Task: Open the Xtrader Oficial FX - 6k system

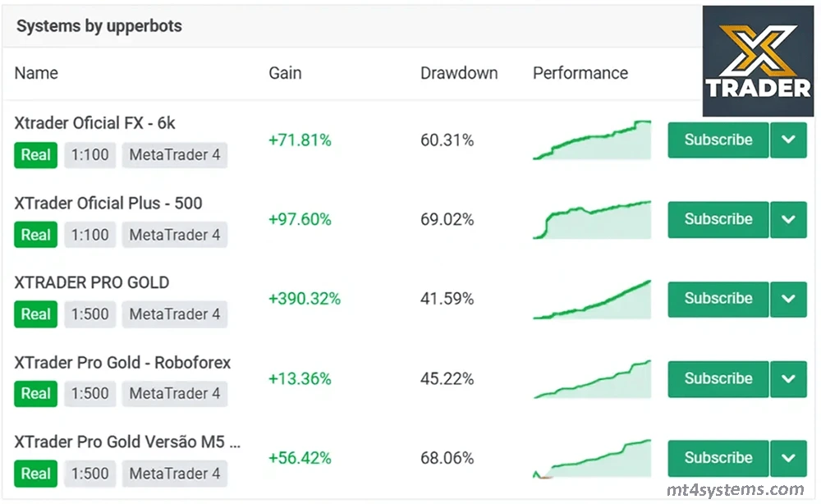Action: pos(94,123)
